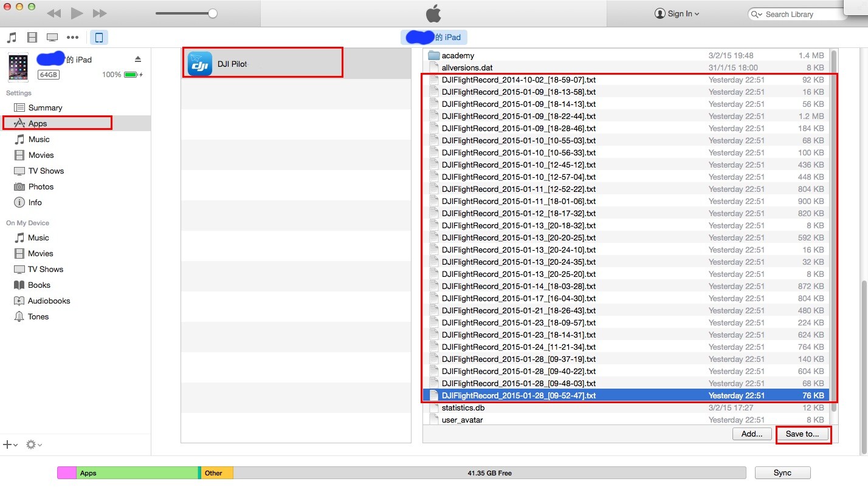
Task: Focus the Search Library field
Action: (796, 14)
